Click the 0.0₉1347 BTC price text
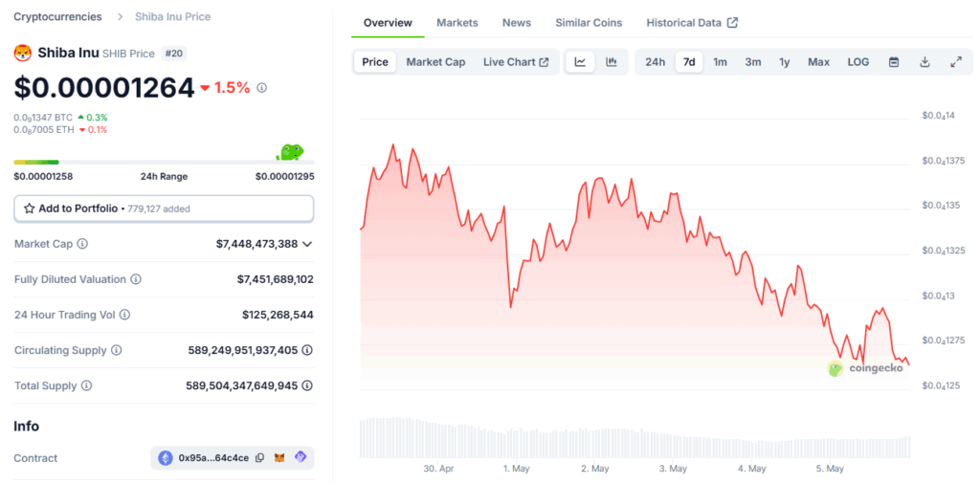 tap(43, 118)
